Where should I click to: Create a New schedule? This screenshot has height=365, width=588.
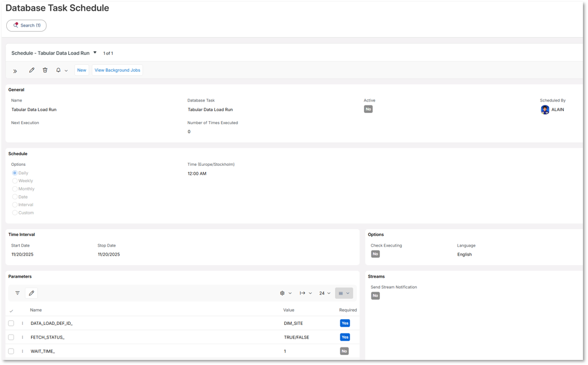click(x=82, y=70)
